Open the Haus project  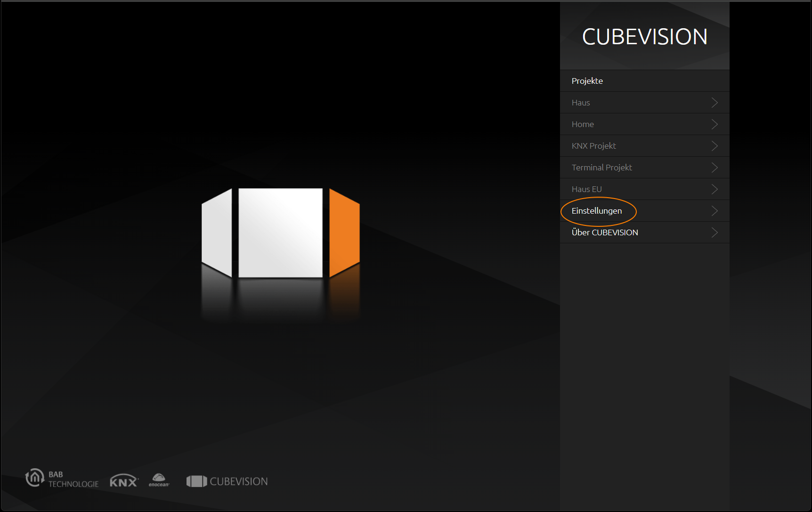[x=644, y=103]
